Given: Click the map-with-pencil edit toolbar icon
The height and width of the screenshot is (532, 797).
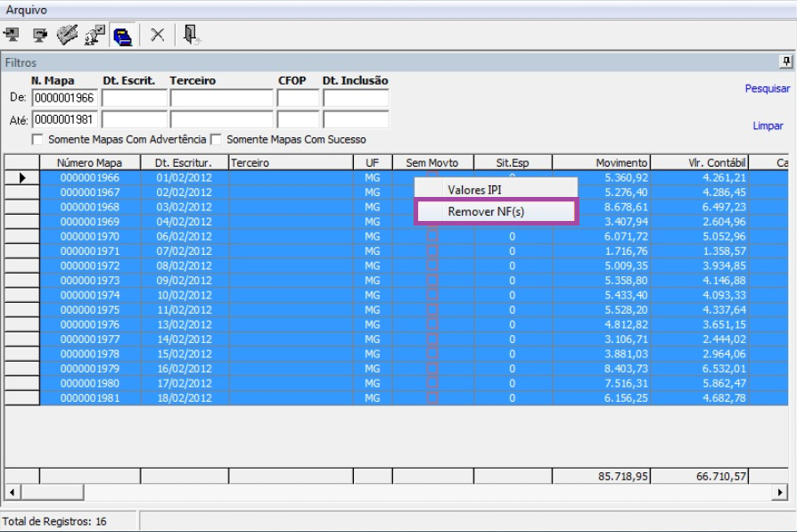Looking at the screenshot, I should (x=67, y=35).
